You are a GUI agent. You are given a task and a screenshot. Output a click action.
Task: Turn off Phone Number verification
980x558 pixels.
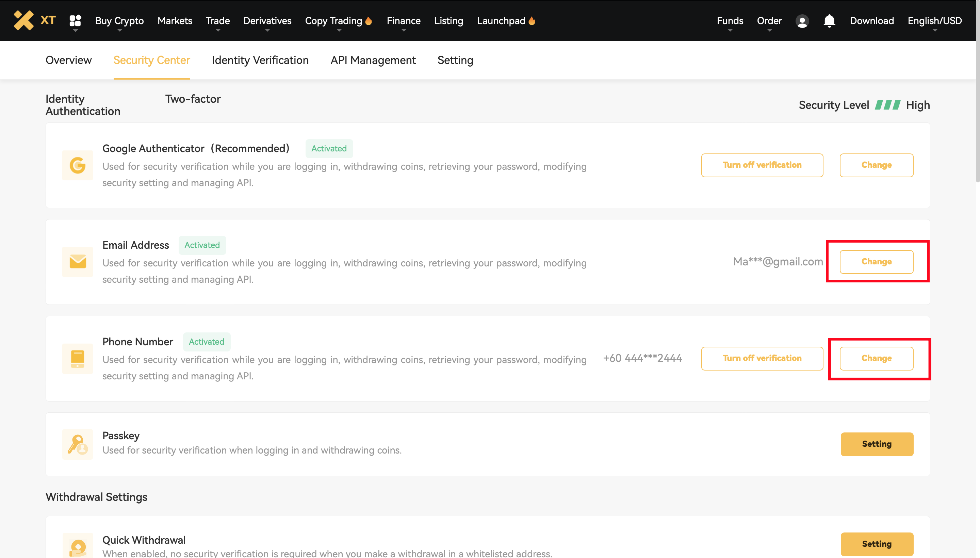[x=762, y=358]
